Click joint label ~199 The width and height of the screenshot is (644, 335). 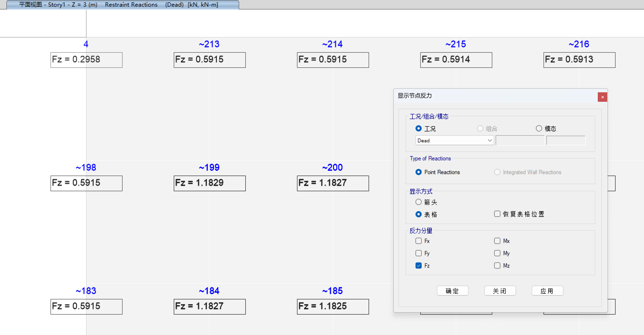click(x=209, y=168)
